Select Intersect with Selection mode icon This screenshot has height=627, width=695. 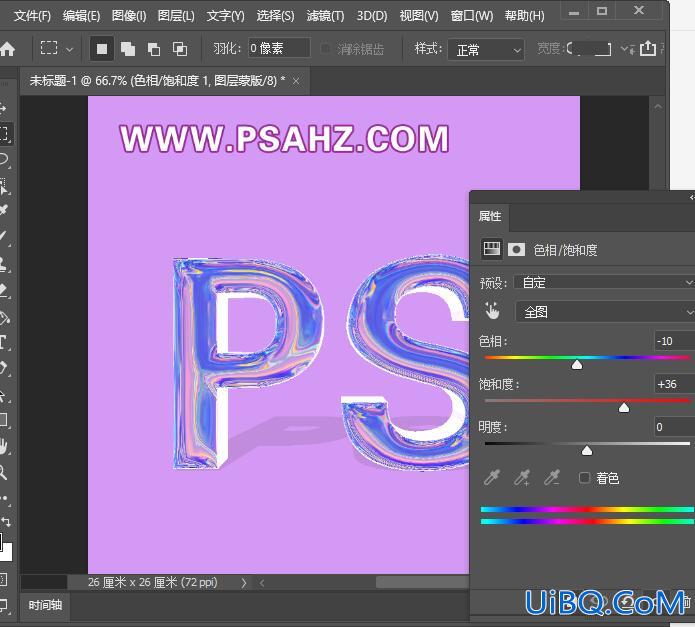tap(180, 49)
